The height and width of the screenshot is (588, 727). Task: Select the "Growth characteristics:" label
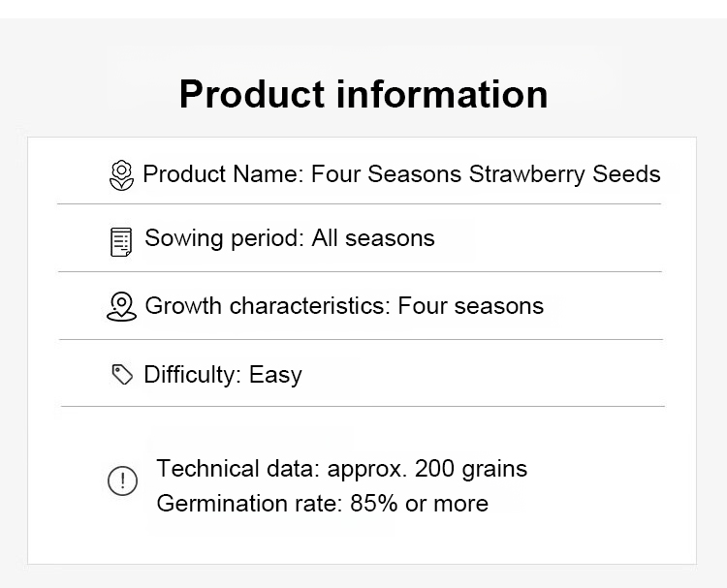coord(267,306)
